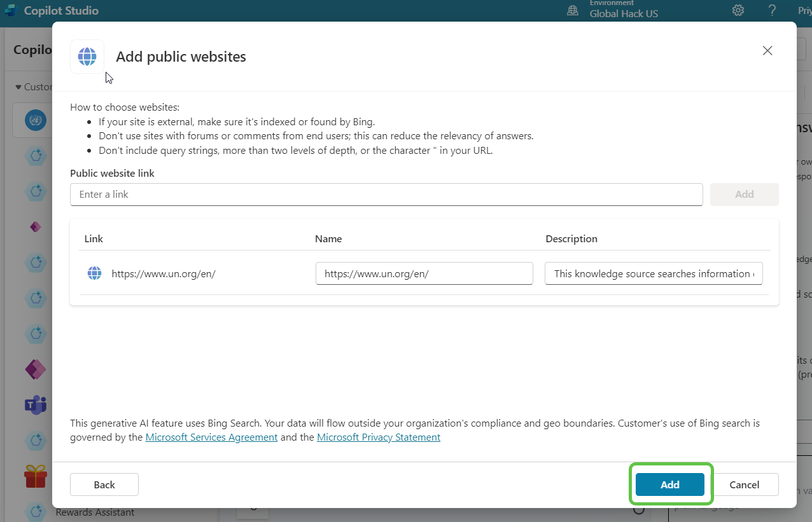Confirm with the blue Add button
The width and height of the screenshot is (812, 522).
pos(669,484)
